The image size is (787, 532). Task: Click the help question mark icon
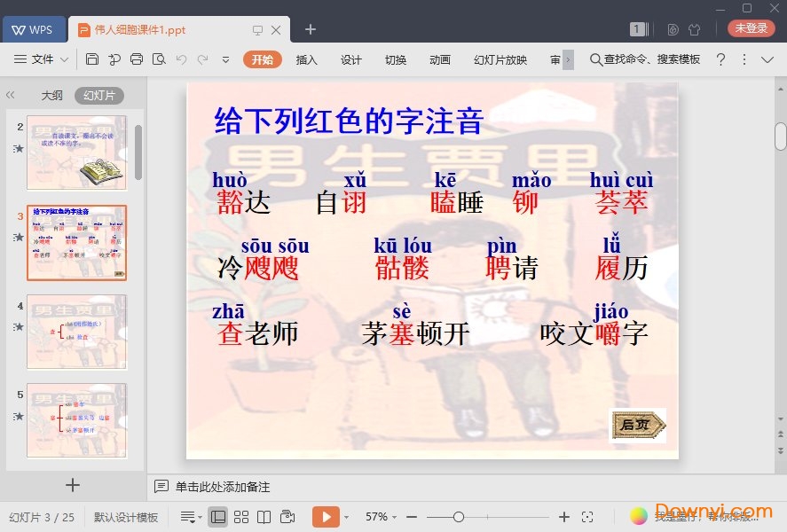720,59
